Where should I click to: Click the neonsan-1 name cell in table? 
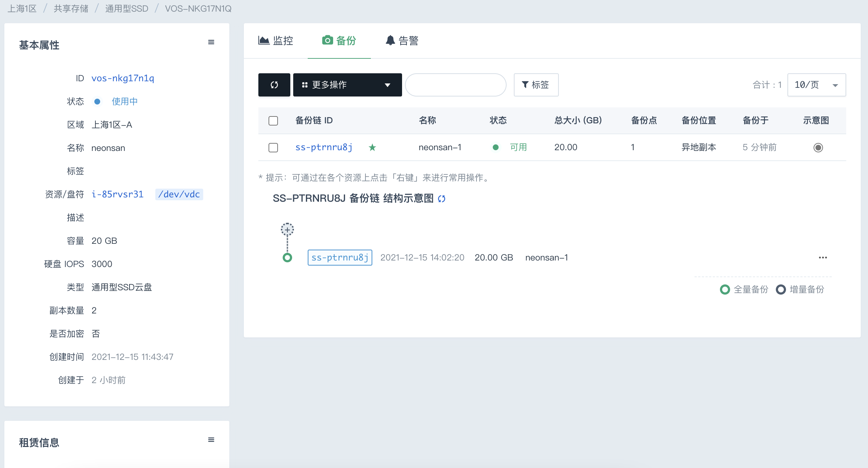pyautogui.click(x=440, y=147)
